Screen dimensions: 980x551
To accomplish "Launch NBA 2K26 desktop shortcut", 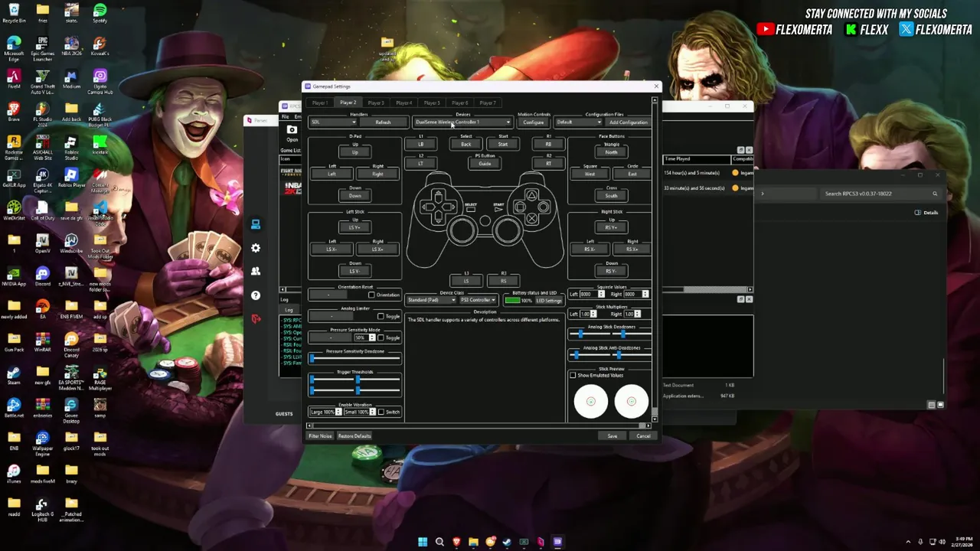I will [x=71, y=46].
